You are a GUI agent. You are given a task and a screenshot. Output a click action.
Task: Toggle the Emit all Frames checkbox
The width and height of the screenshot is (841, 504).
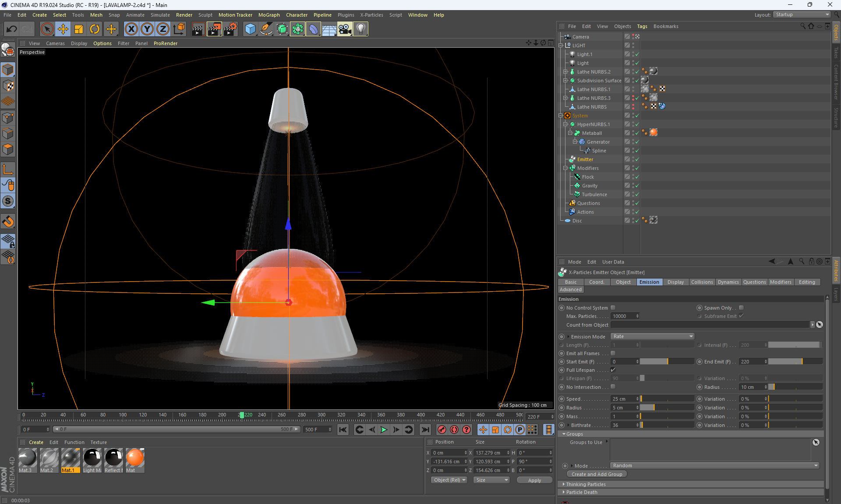613,353
